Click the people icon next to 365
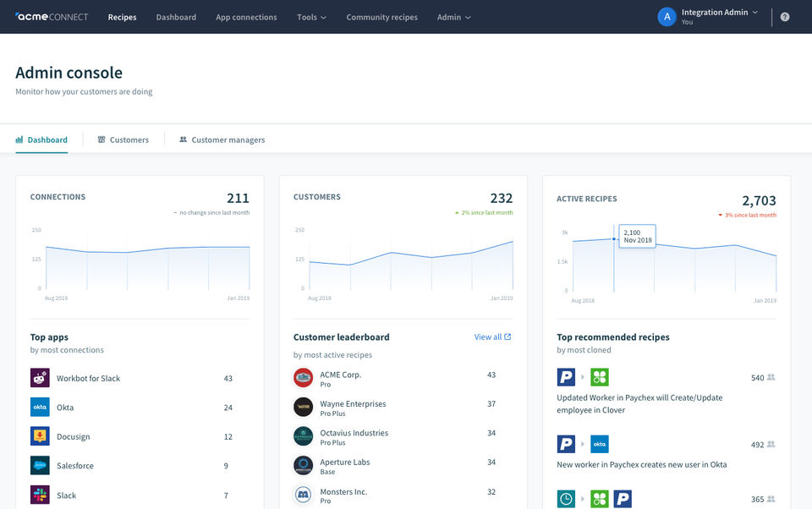 [x=771, y=499]
